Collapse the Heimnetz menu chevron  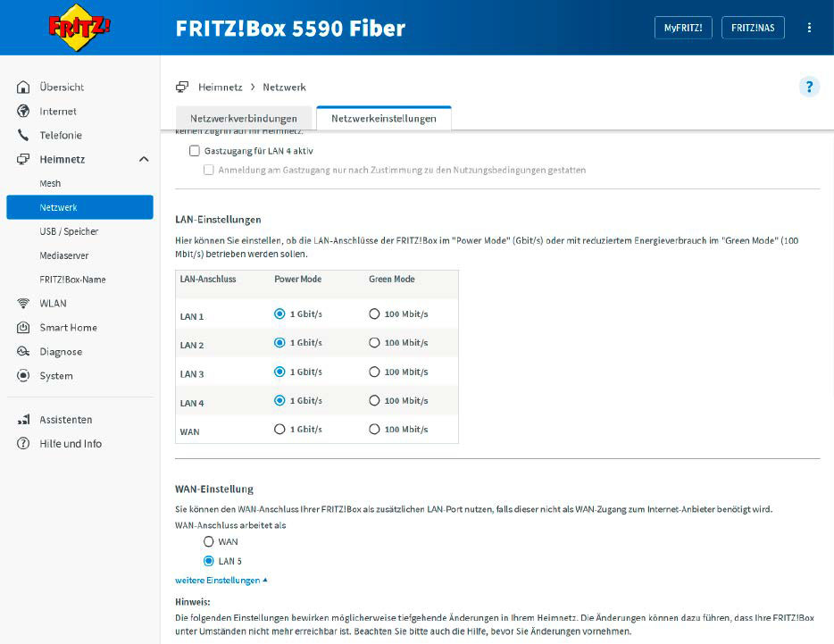click(x=144, y=159)
